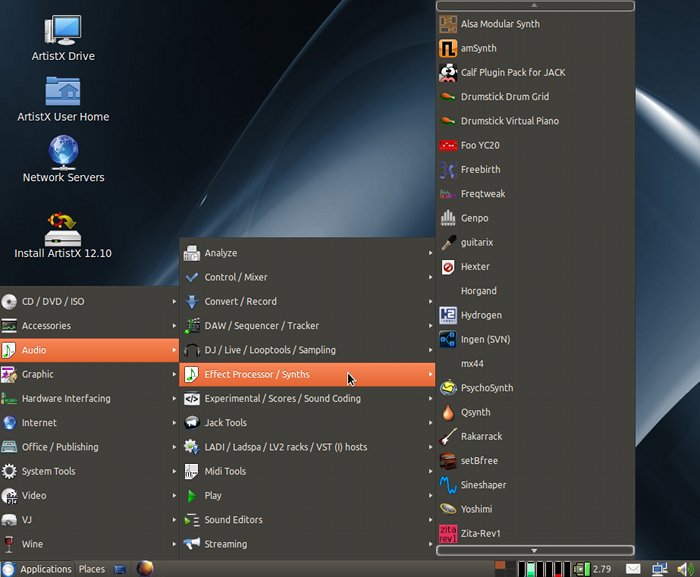
Task: Launch Genpo organ icon
Action: (448, 218)
